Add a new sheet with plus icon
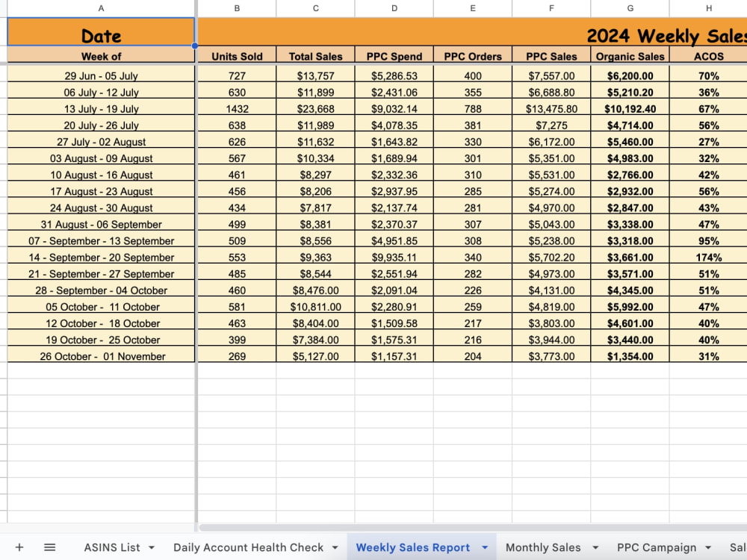 tap(19, 547)
